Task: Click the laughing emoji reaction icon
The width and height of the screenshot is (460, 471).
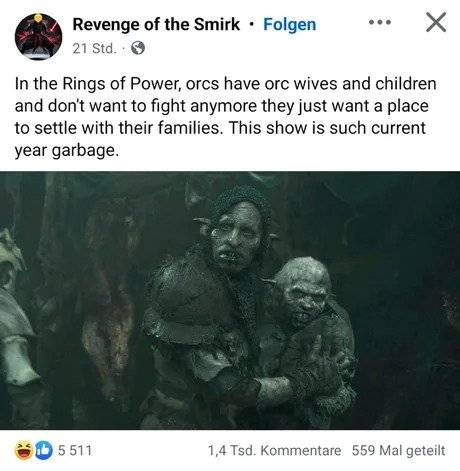Action: pyautogui.click(x=23, y=450)
